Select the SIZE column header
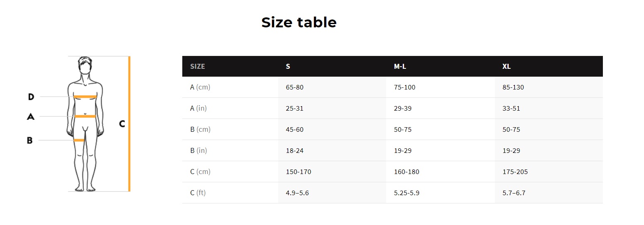The height and width of the screenshot is (225, 644). point(198,66)
